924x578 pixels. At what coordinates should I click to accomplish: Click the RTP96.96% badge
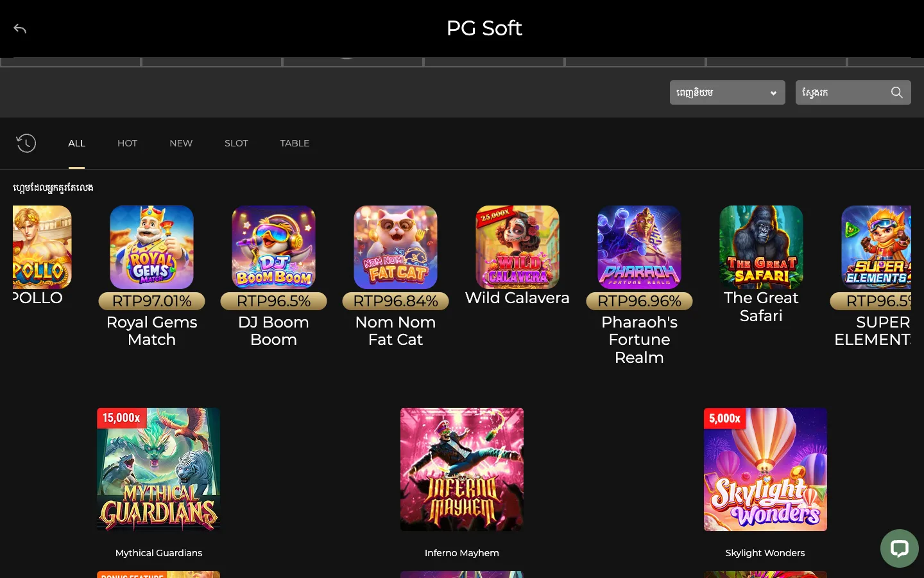click(x=639, y=301)
